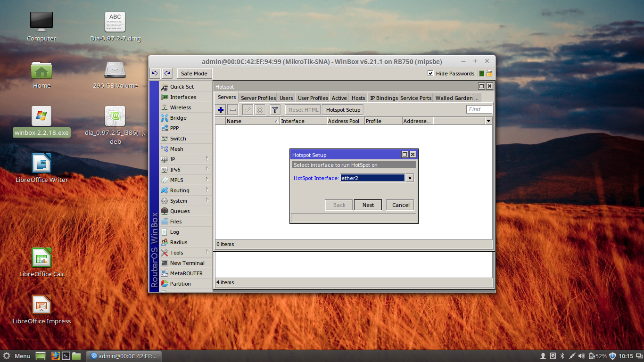
Task: Expand the System submenu
Action: pyautogui.click(x=186, y=201)
